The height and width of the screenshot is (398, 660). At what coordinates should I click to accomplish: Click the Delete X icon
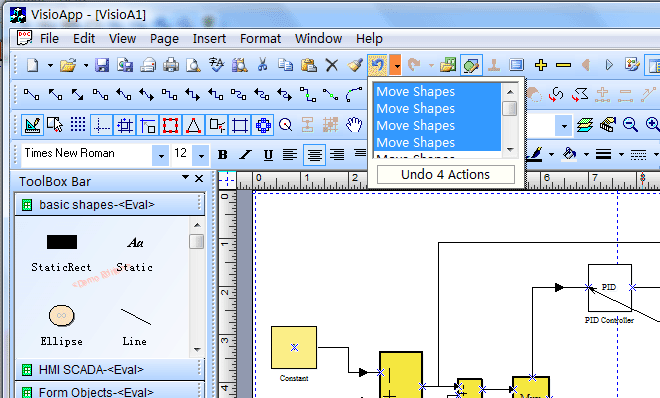coord(332,65)
